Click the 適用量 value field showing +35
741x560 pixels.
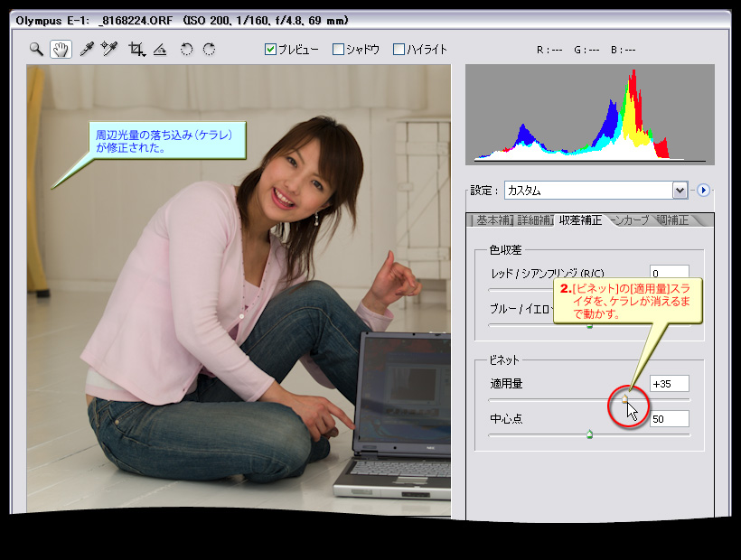coord(669,383)
